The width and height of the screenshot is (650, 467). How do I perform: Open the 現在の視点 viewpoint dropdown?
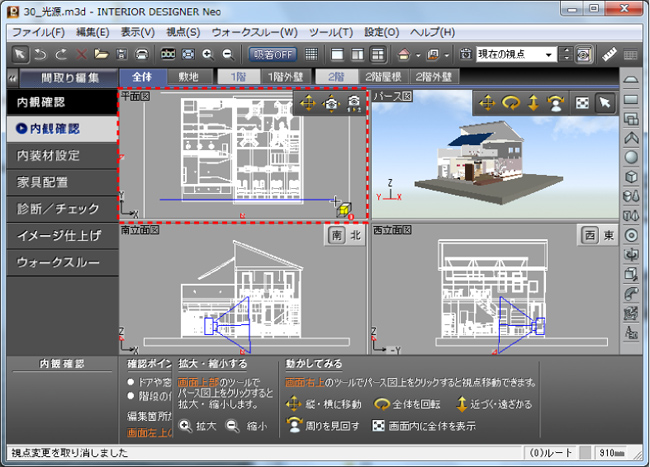coord(549,53)
